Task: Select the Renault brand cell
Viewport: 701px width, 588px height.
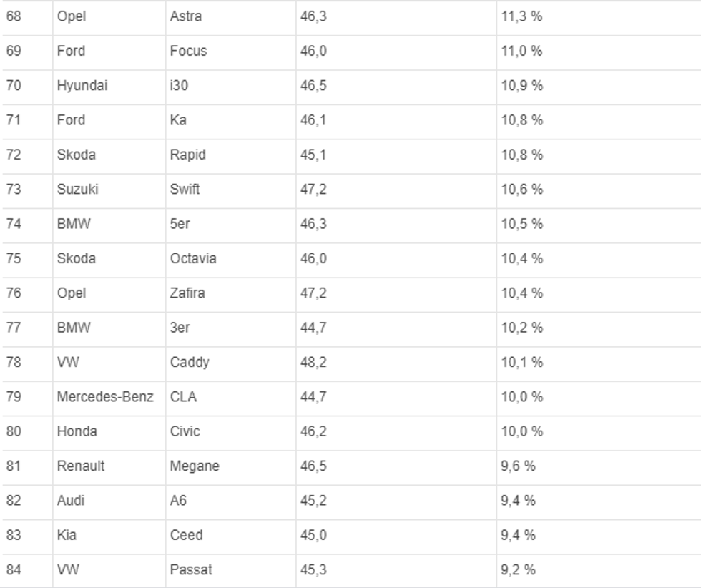Action: [x=81, y=466]
